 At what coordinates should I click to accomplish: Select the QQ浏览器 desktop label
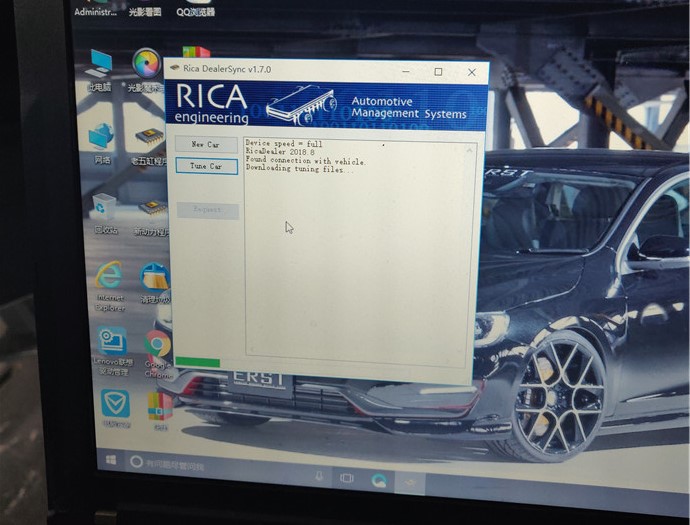[195, 12]
